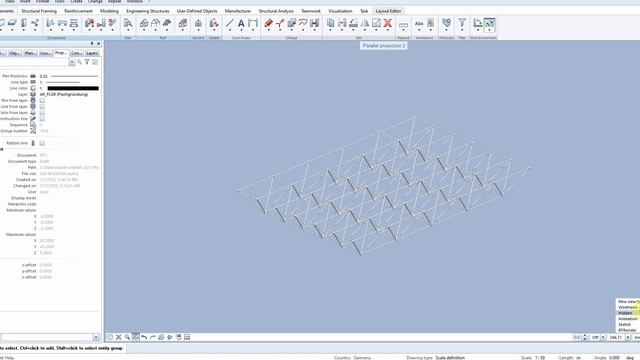Click the red X Delete icon
The width and height of the screenshot is (640, 360).
388,23
